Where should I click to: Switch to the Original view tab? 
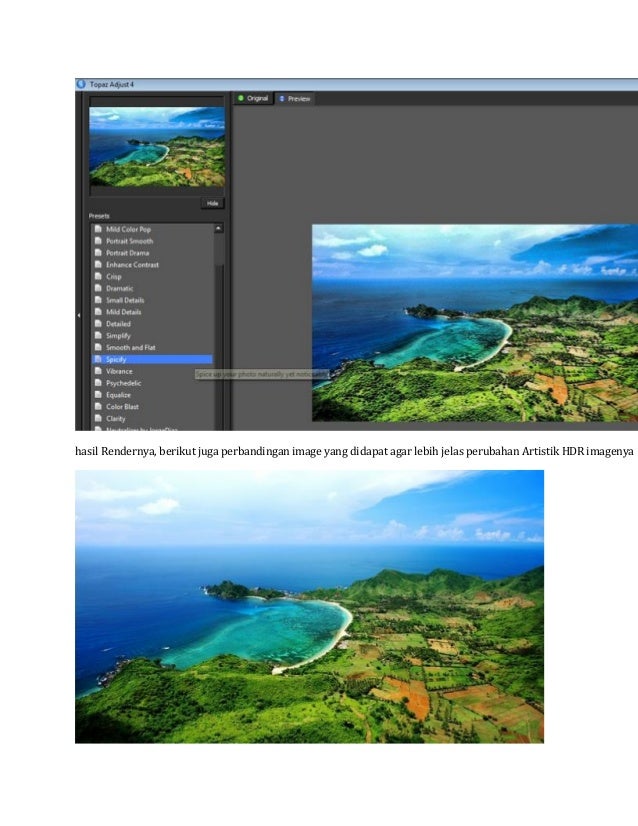tap(253, 98)
